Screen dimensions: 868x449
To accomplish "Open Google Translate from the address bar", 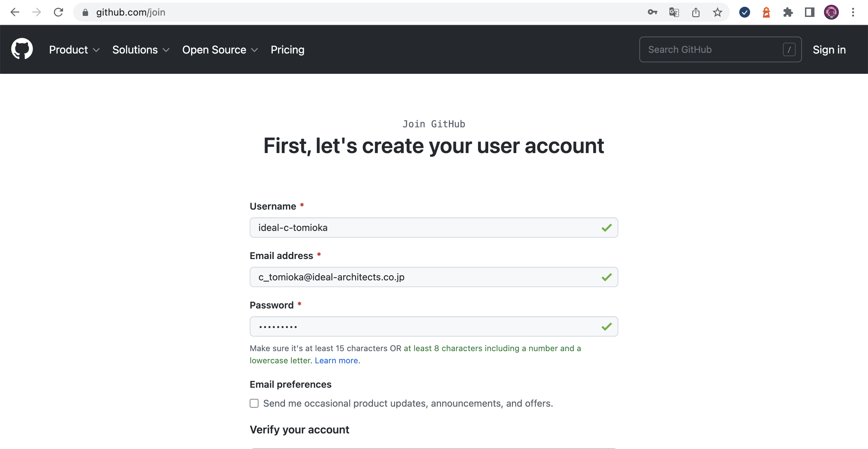I will [x=674, y=12].
